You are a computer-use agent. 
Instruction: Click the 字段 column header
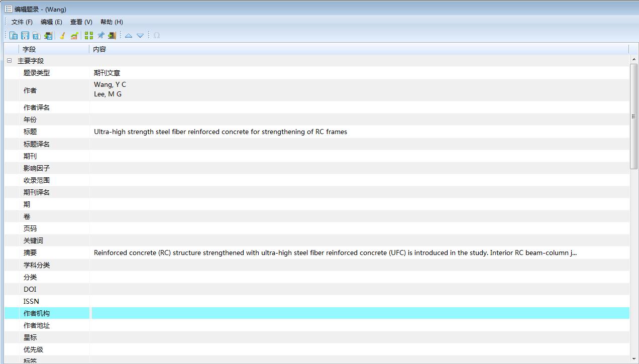[x=54, y=49]
